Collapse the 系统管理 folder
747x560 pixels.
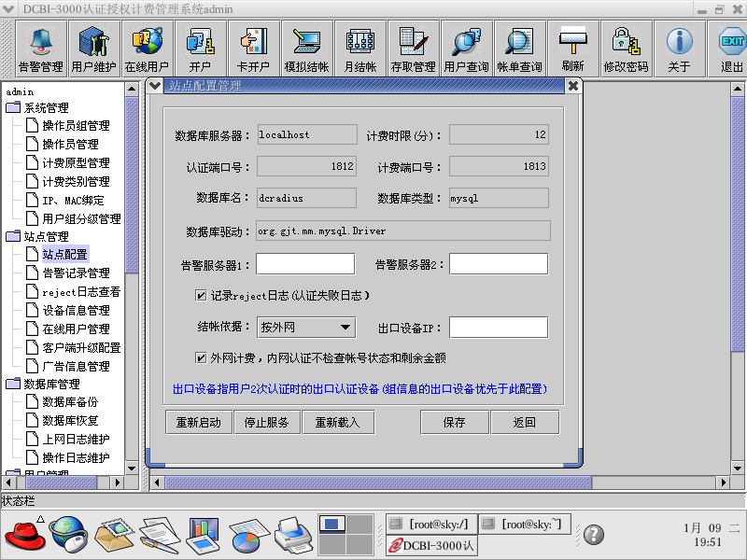point(13,107)
